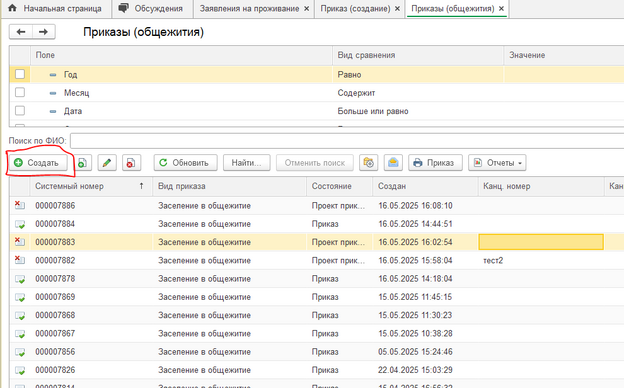Enable the Месяц filter checkbox
The width and height of the screenshot is (624, 388).
pyautogui.click(x=20, y=92)
